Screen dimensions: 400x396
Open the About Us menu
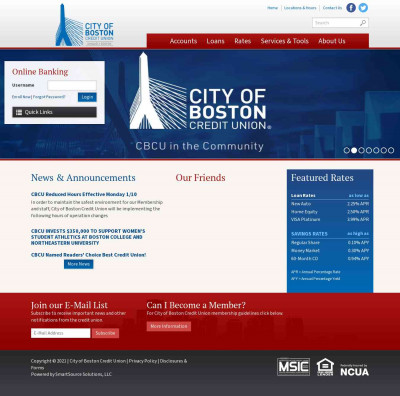(x=332, y=41)
